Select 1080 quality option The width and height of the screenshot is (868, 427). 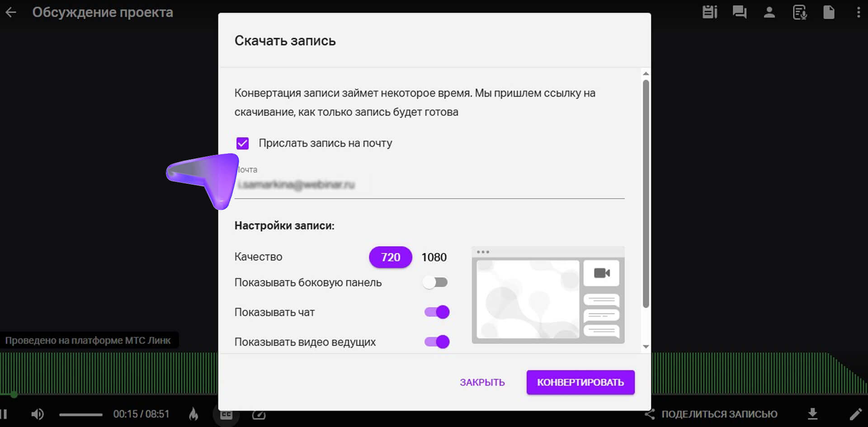[434, 257]
